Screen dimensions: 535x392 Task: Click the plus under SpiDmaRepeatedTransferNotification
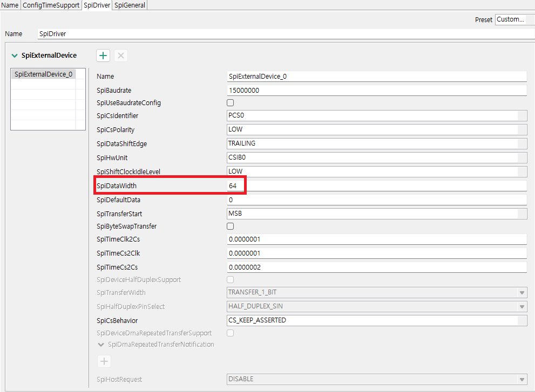click(105, 362)
